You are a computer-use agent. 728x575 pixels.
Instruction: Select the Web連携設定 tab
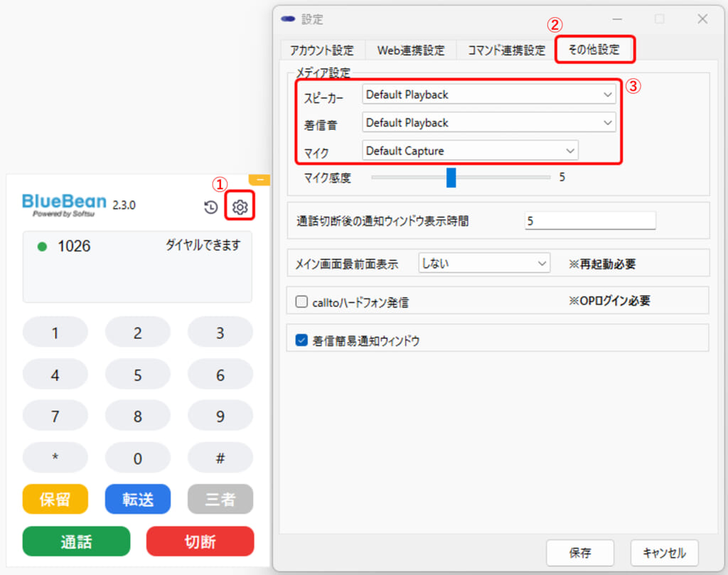pyautogui.click(x=410, y=50)
